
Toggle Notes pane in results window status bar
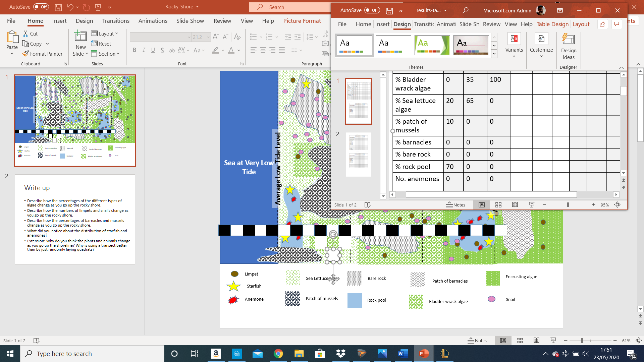[x=455, y=205]
